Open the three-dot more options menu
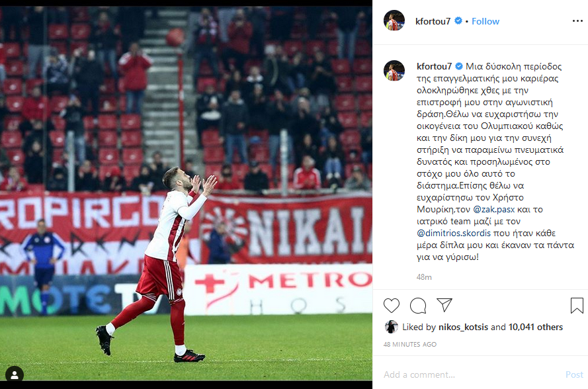The image size is (588, 389). click(577, 21)
